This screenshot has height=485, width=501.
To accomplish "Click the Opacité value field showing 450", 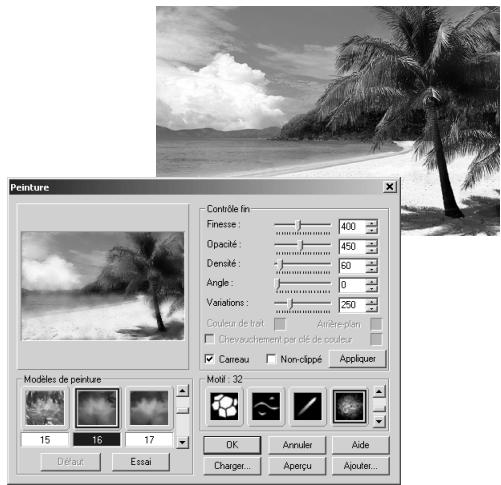I will click(352, 246).
